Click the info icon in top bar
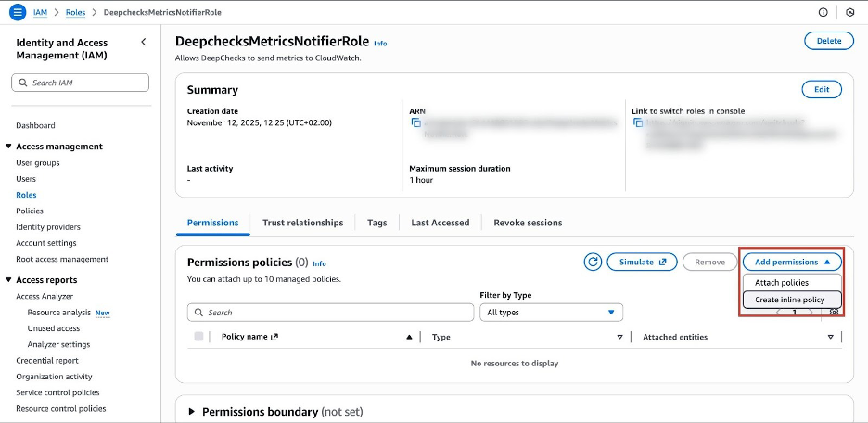Viewport: 868px width, 423px height. 822,12
